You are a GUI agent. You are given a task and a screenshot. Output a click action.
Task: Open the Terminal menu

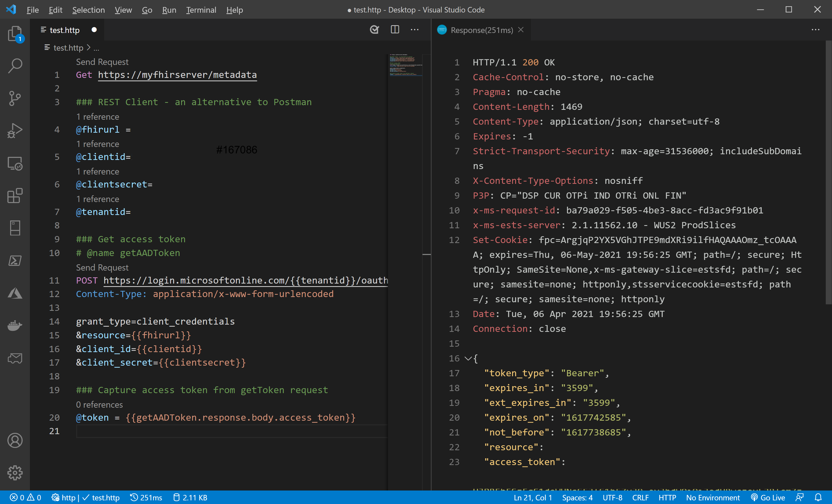pyautogui.click(x=201, y=10)
